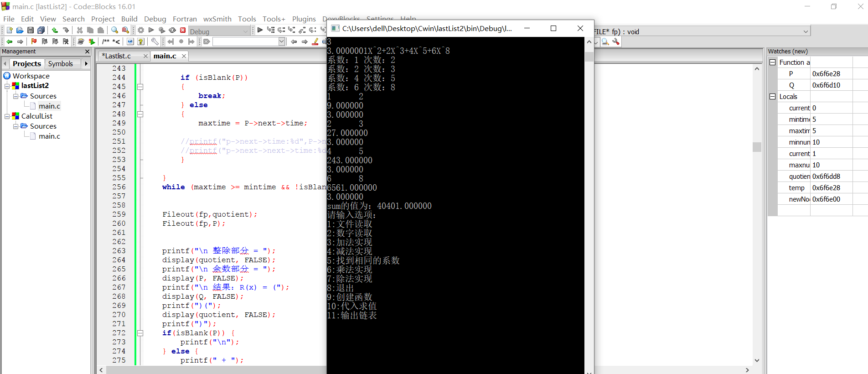The width and height of the screenshot is (868, 374).
Task: Cut selection using scissors icon
Action: [80, 30]
